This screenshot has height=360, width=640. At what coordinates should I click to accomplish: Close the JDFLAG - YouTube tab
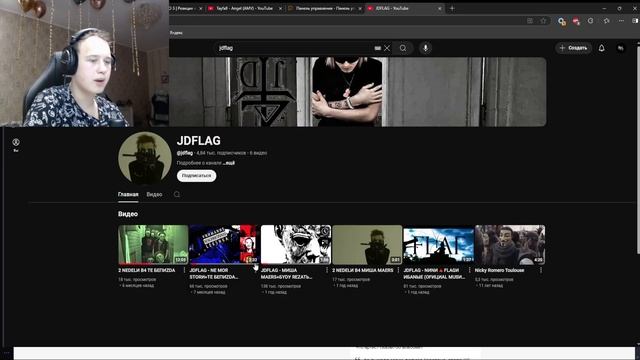click(x=440, y=8)
